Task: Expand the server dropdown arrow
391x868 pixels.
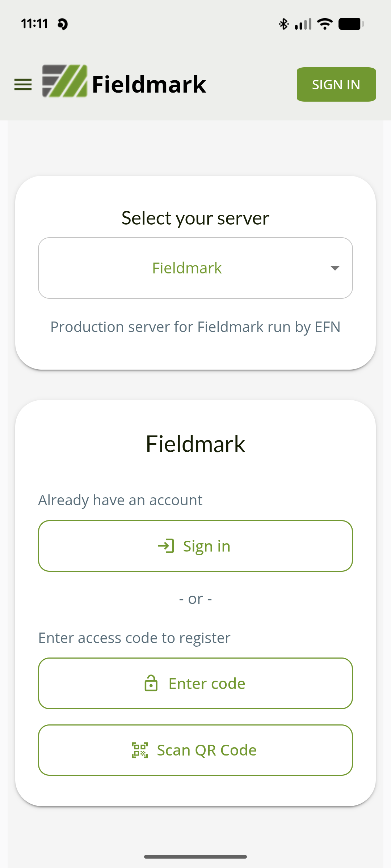Action: tap(335, 268)
